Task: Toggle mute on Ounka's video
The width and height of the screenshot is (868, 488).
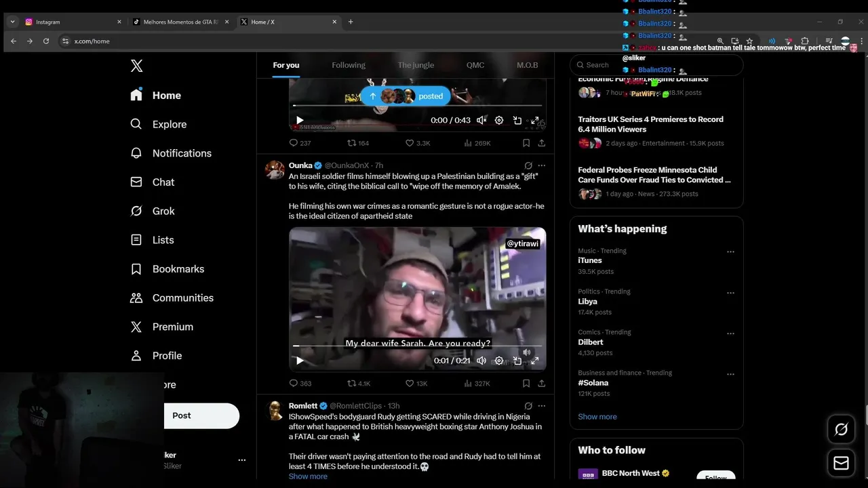Action: point(481,361)
